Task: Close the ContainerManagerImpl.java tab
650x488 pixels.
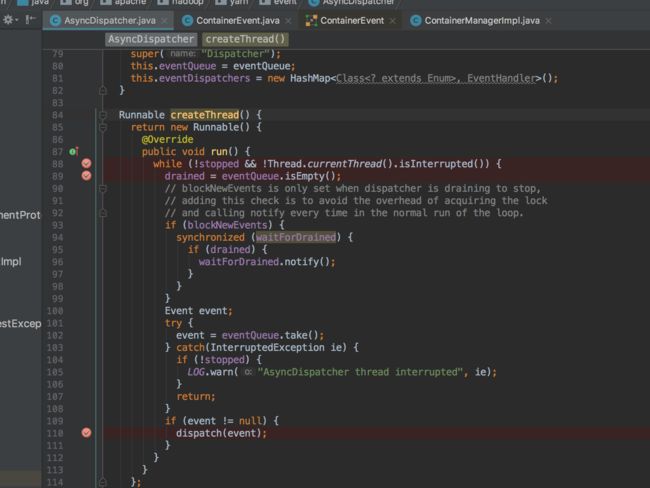Action: tap(548, 21)
